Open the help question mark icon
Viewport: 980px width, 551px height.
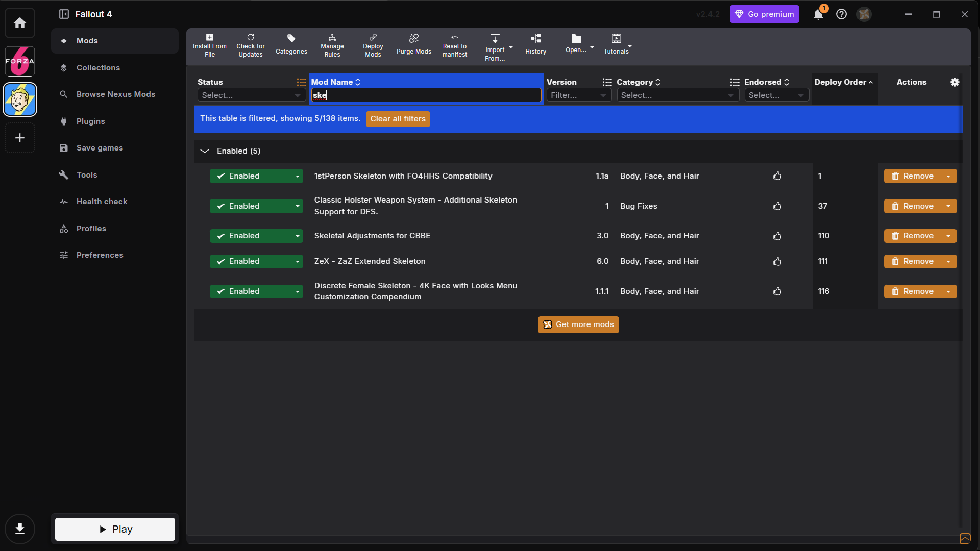(842, 14)
